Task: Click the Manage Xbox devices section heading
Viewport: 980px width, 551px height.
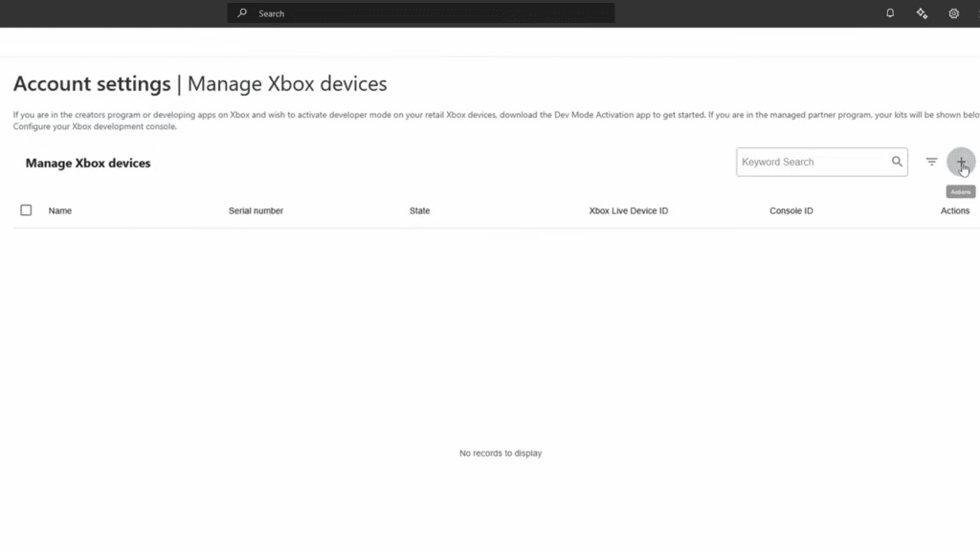Action: (x=87, y=163)
